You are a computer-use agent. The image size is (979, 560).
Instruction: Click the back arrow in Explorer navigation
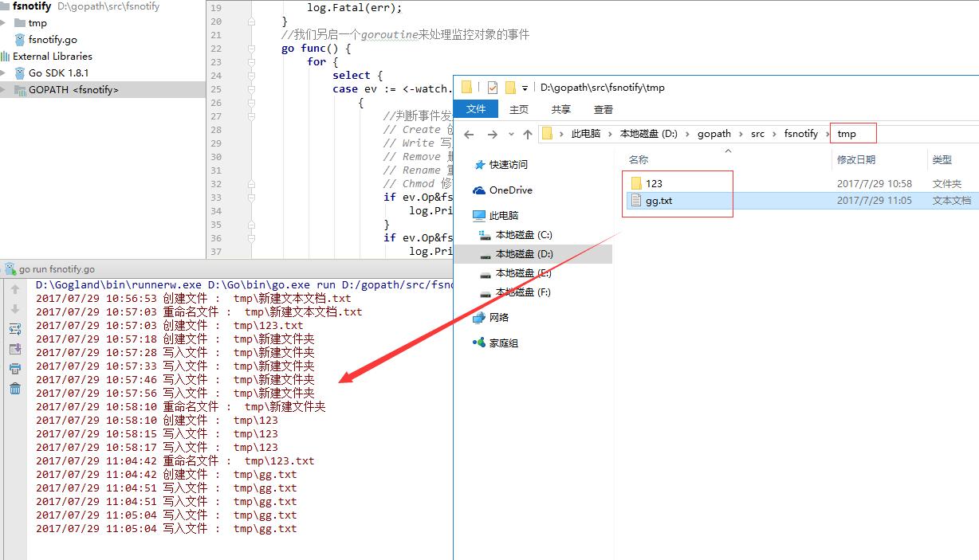pos(470,133)
